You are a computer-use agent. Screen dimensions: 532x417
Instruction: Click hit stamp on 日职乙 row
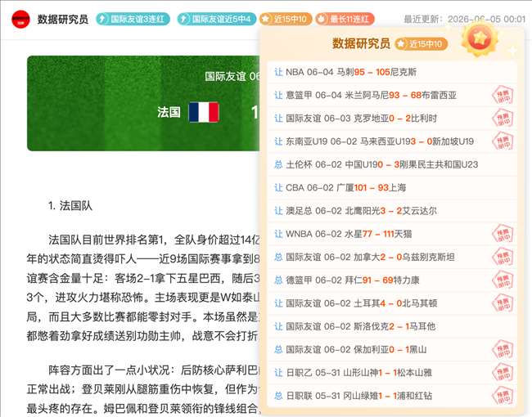503,373
